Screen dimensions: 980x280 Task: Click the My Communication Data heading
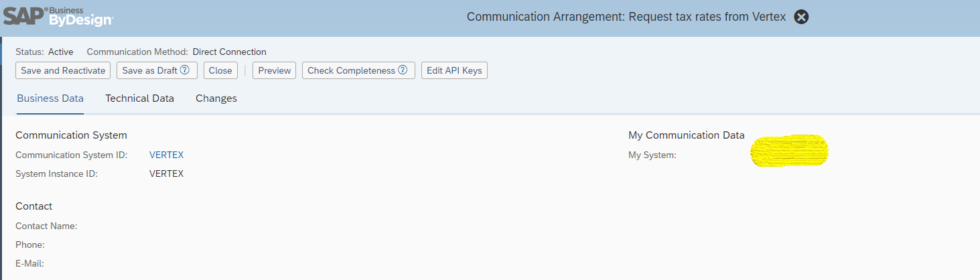pos(686,135)
